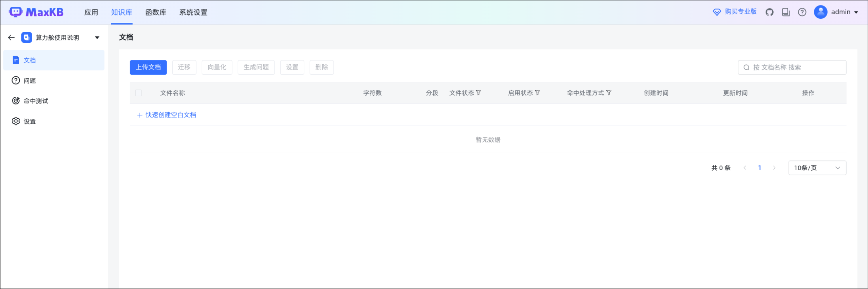Screen dimensions: 868x289
Task: Click page number 1 in pagination
Action: 759,168
